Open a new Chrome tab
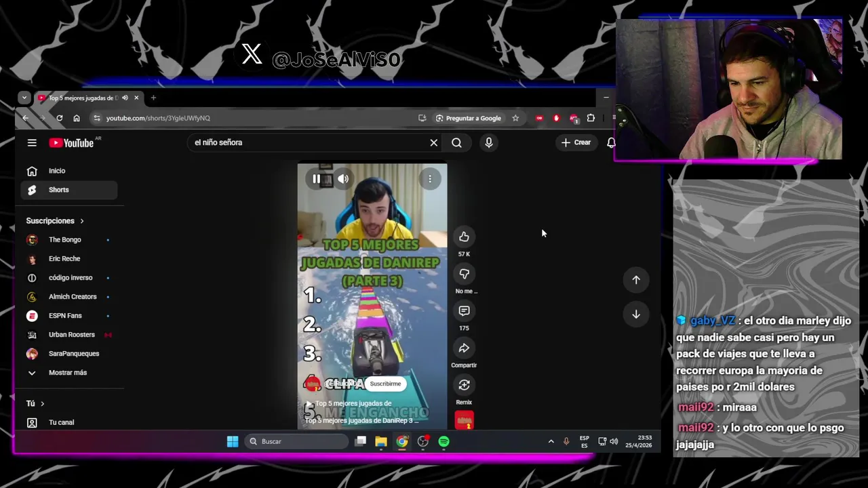This screenshot has width=868, height=488. tap(153, 98)
